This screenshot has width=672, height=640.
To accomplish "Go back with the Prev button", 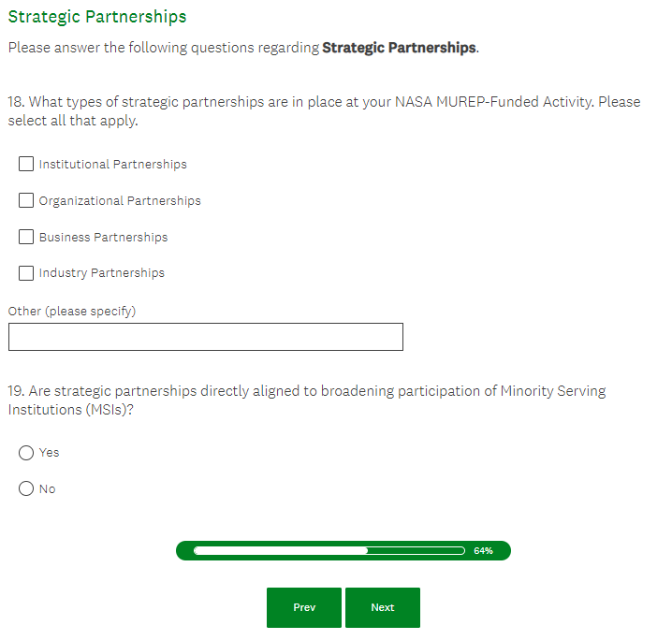I will tap(304, 607).
